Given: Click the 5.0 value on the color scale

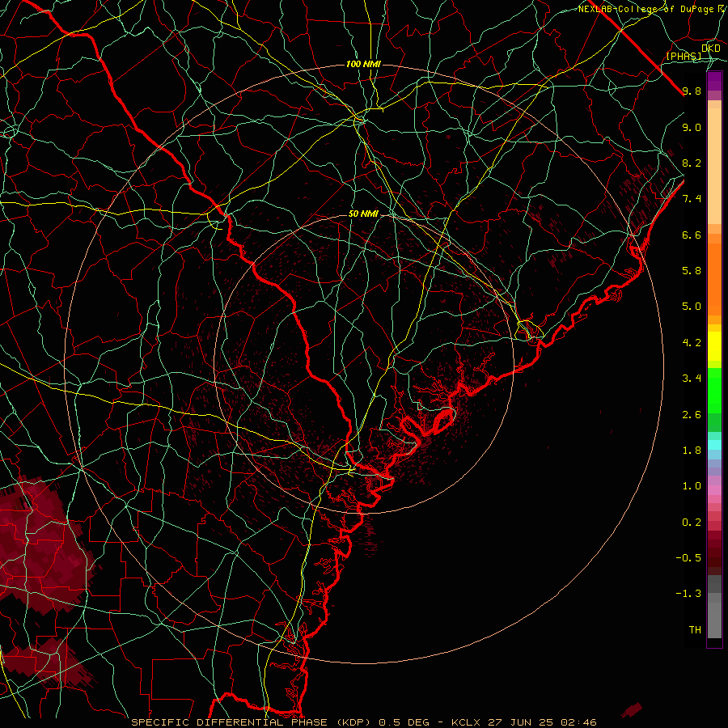Looking at the screenshot, I should [692, 307].
